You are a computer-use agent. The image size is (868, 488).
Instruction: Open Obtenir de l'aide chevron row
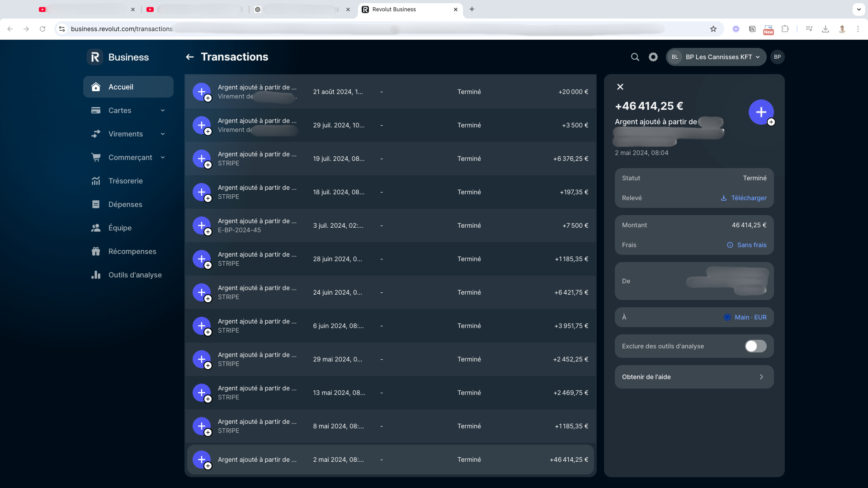[x=694, y=377]
